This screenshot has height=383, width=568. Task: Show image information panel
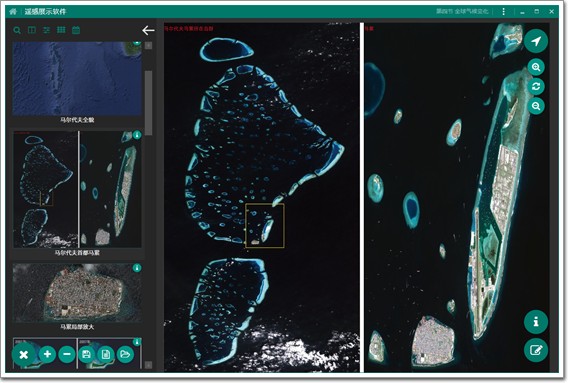click(x=536, y=321)
